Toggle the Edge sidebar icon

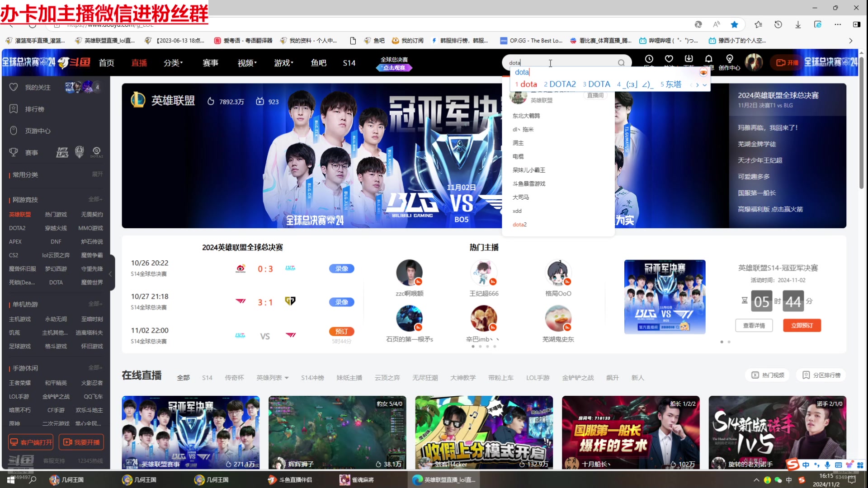point(856,24)
